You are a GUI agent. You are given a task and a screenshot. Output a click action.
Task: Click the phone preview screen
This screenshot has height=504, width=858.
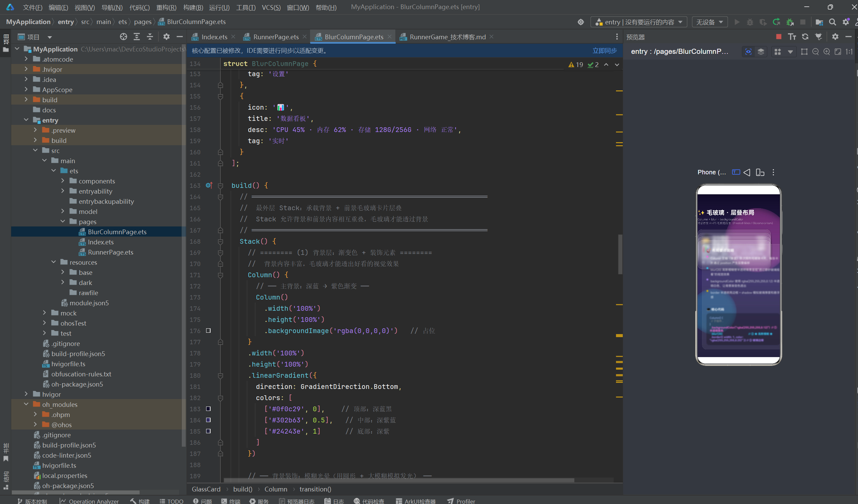point(739,275)
